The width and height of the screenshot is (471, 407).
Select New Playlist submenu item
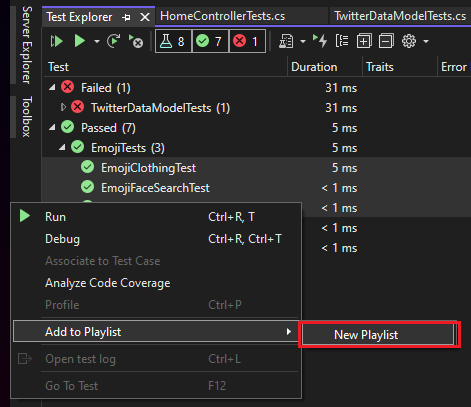tap(379, 335)
